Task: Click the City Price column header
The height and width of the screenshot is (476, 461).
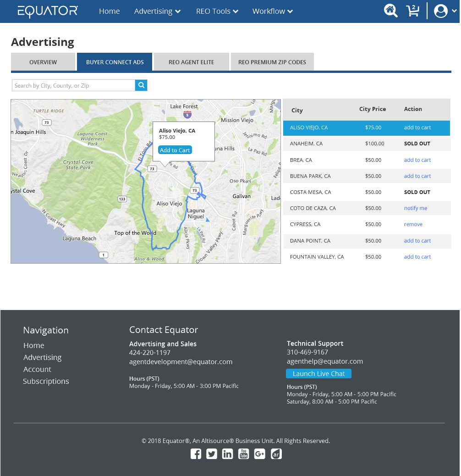Action: coord(373,109)
